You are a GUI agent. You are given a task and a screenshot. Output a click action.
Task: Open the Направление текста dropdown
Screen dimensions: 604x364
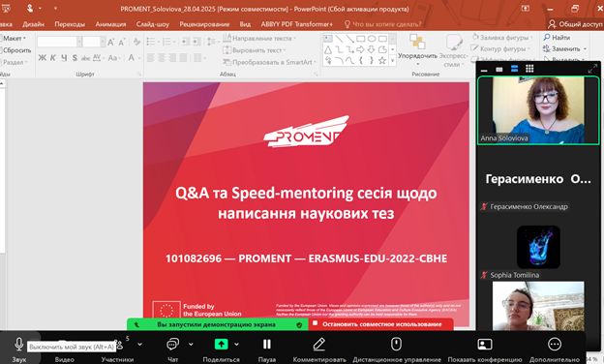point(259,38)
